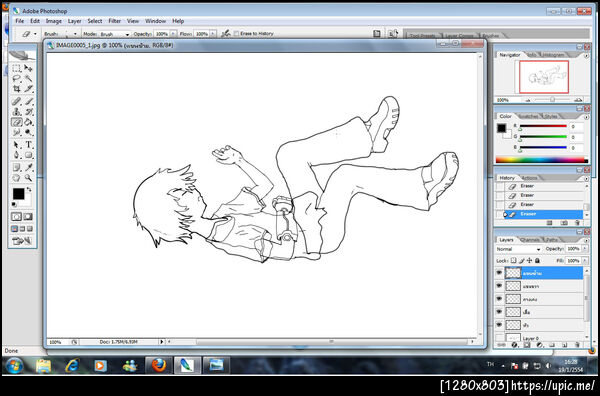Click Jump to ImageReady button
600x396 pixels.
(22, 241)
